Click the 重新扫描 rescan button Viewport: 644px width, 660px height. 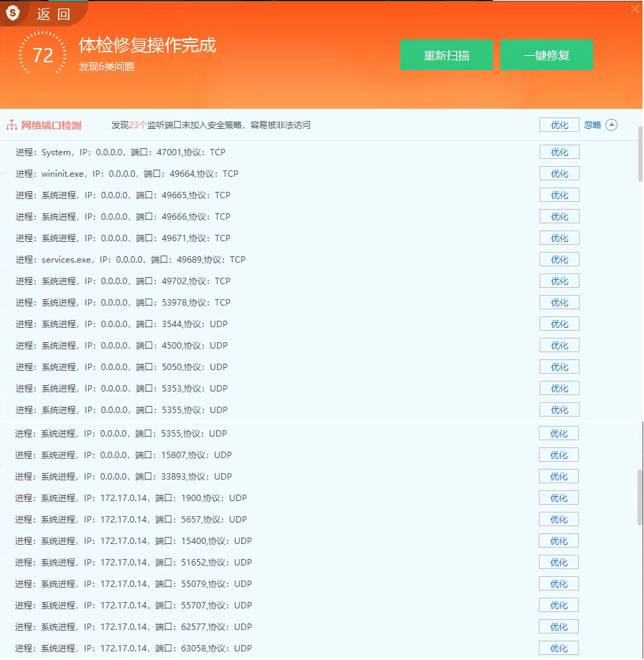[447, 55]
